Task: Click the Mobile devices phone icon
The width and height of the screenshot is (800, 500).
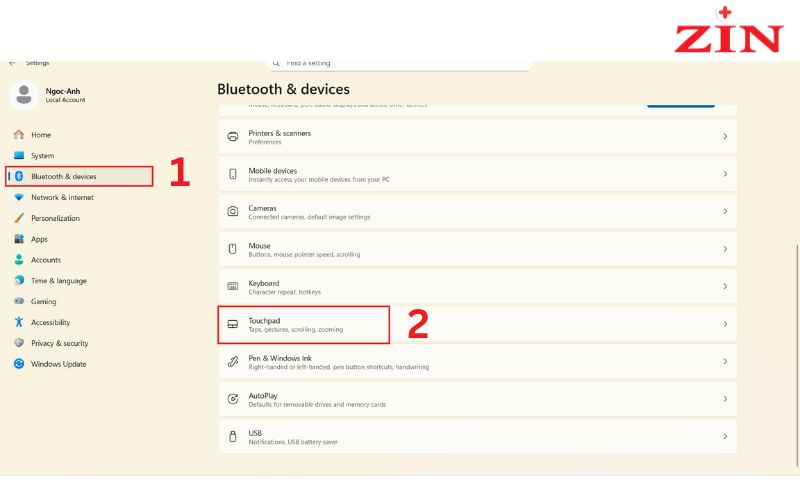Action: [x=233, y=174]
